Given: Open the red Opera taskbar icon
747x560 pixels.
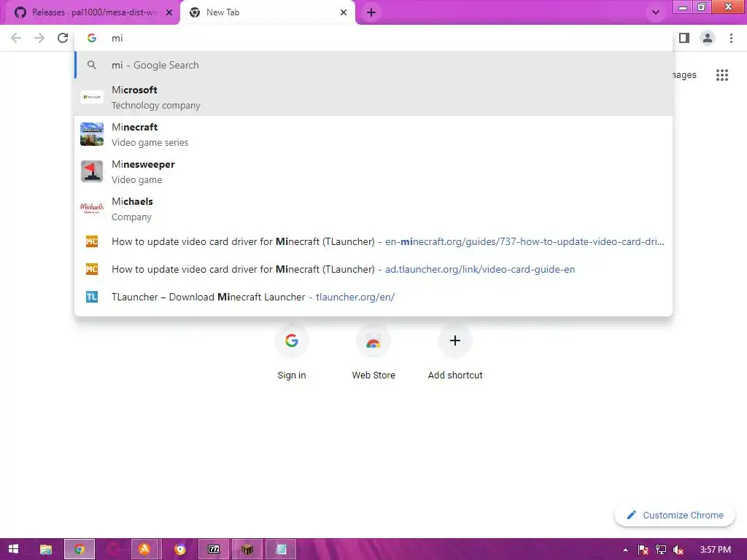Looking at the screenshot, I should (113, 549).
